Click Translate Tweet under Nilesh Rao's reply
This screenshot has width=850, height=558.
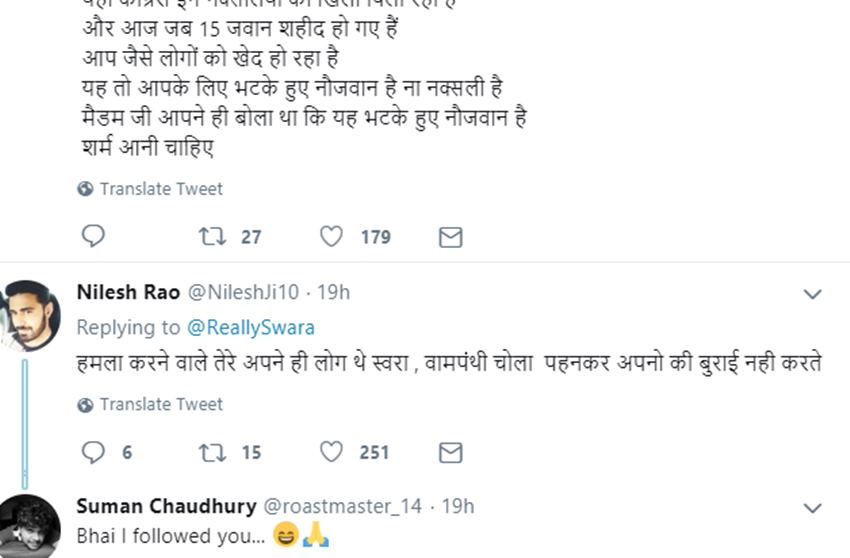160,405
